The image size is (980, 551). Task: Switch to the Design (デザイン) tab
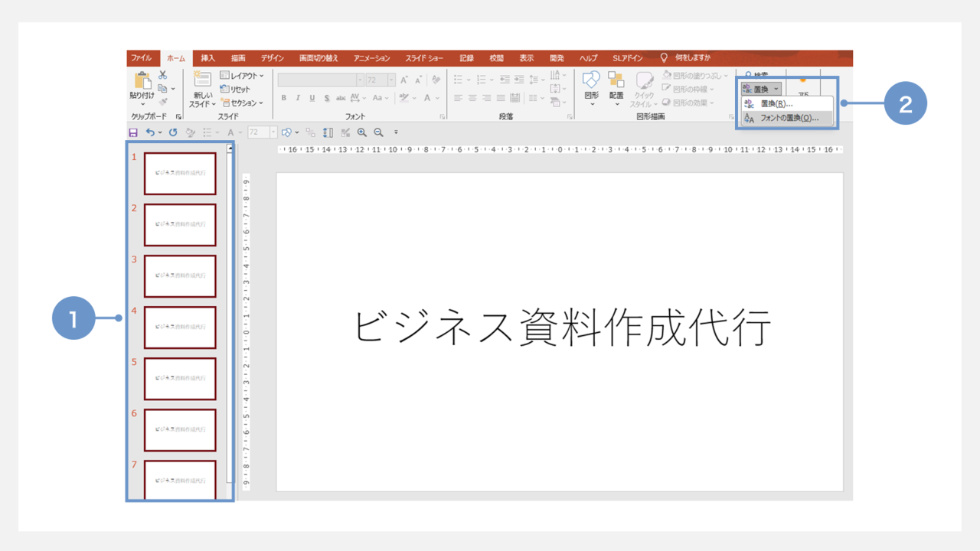click(x=273, y=58)
